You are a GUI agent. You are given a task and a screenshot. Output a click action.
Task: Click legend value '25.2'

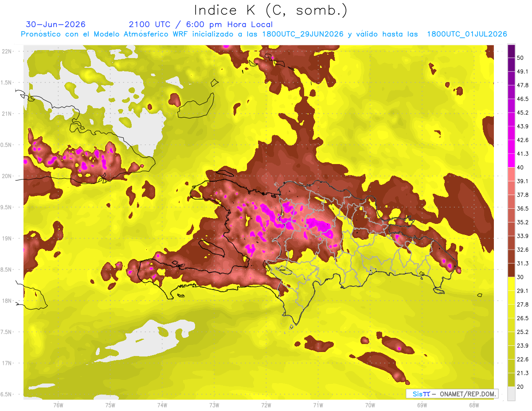(x=522, y=332)
